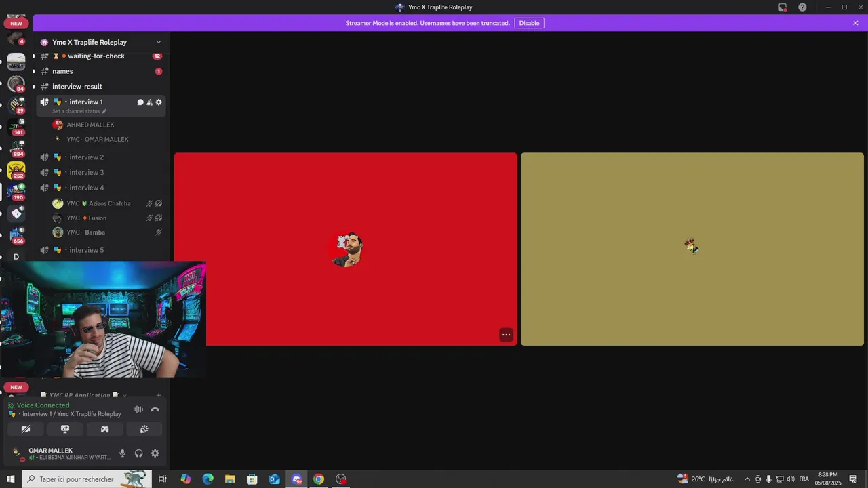Screen dimensions: 868x488
Task: Open Google Chrome from taskbar
Action: 319,479
